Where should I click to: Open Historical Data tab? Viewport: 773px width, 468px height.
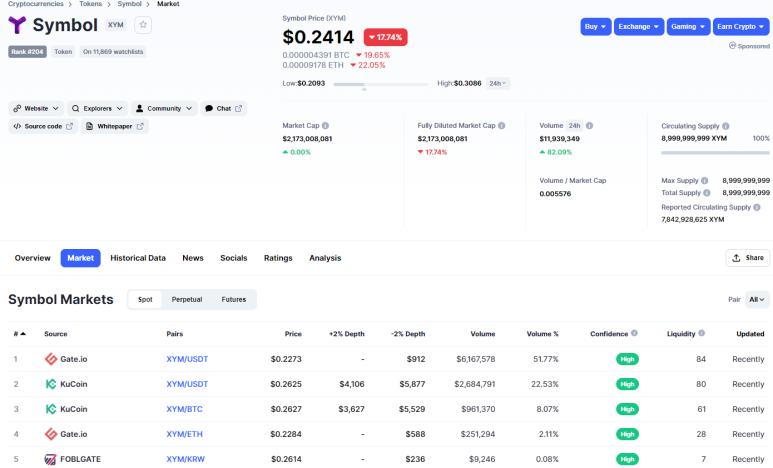pyautogui.click(x=138, y=258)
